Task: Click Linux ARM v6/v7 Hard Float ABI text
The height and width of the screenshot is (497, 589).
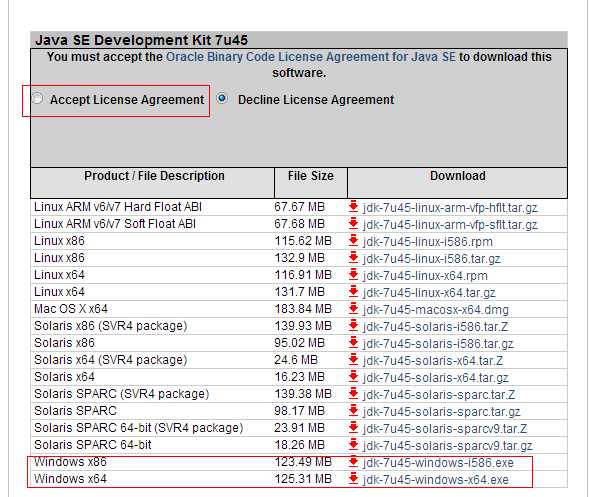Action: pos(118,207)
